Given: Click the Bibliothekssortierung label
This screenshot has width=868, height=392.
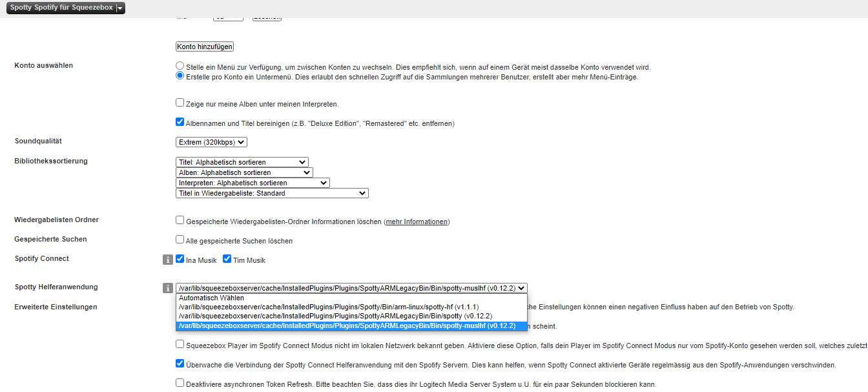Looking at the screenshot, I should 51,161.
